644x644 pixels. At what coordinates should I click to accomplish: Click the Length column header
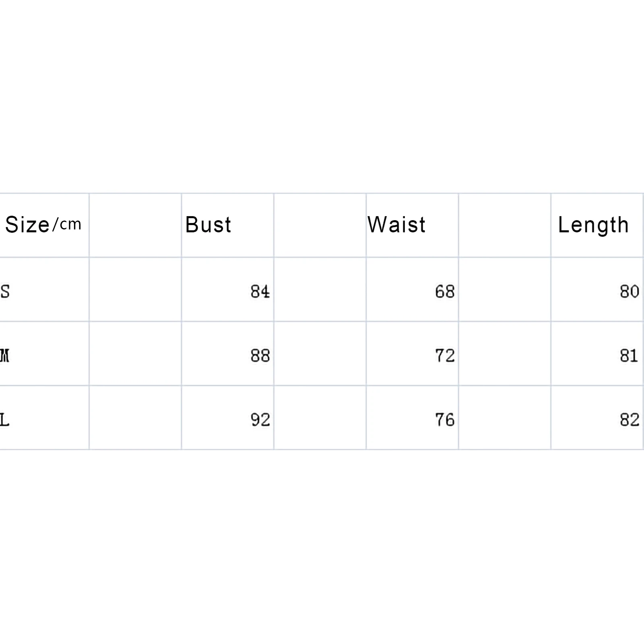click(593, 225)
